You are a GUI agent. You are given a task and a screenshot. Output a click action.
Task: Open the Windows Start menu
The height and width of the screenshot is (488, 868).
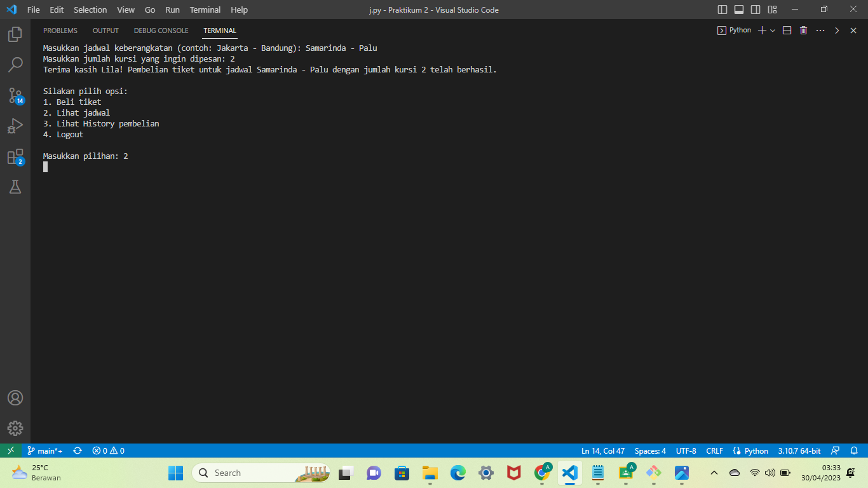(175, 473)
